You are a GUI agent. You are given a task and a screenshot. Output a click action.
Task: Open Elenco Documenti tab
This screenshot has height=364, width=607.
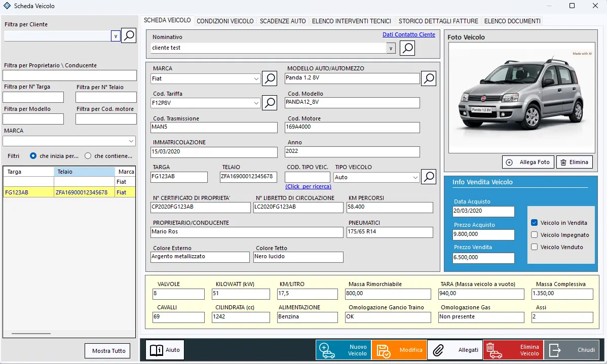(x=512, y=21)
